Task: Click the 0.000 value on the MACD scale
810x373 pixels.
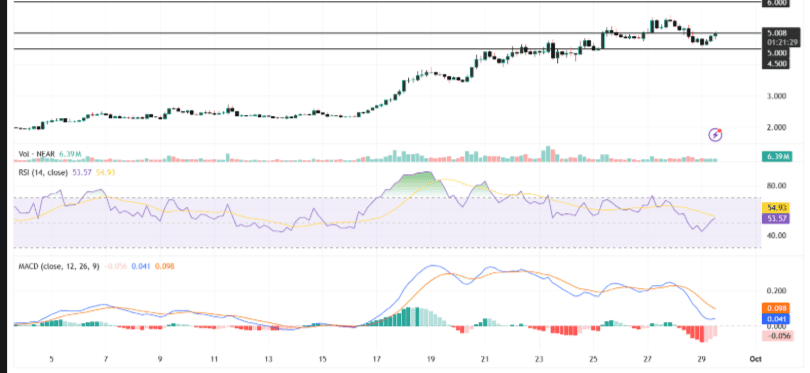Action: point(776,327)
